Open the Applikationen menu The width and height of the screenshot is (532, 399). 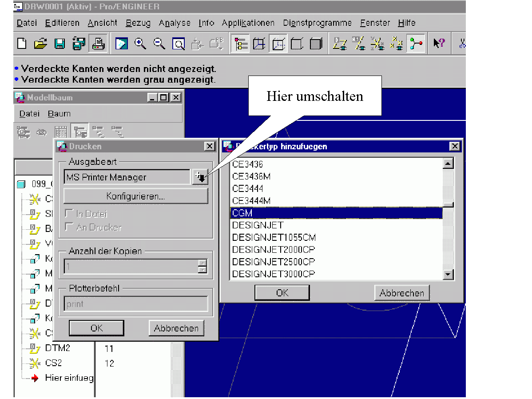tap(248, 23)
